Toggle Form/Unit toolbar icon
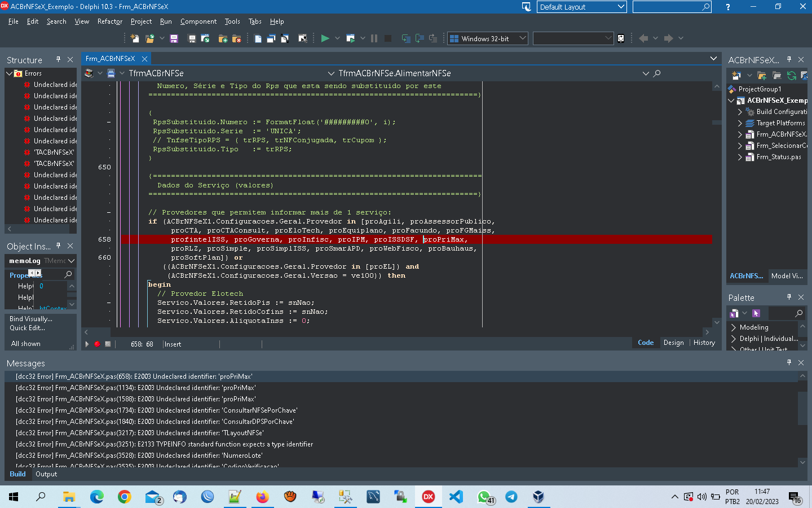Viewport: 812px width, 508px height. [285, 38]
